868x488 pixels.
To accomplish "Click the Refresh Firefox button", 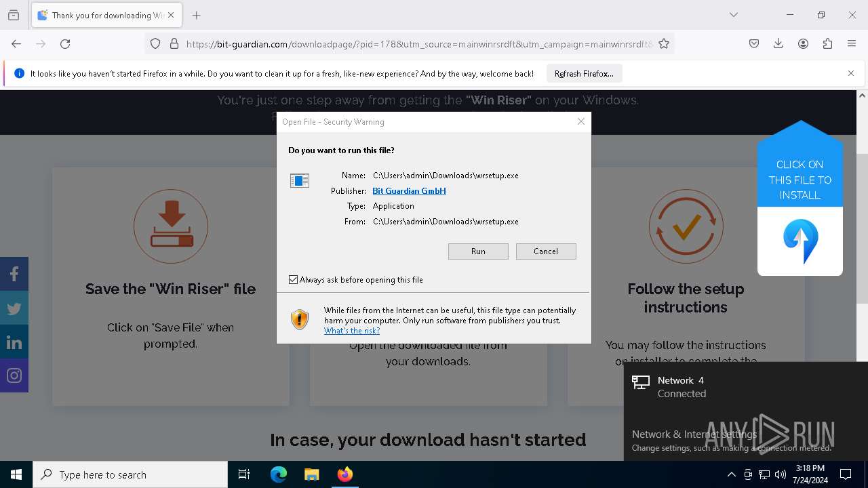I will coord(584,73).
